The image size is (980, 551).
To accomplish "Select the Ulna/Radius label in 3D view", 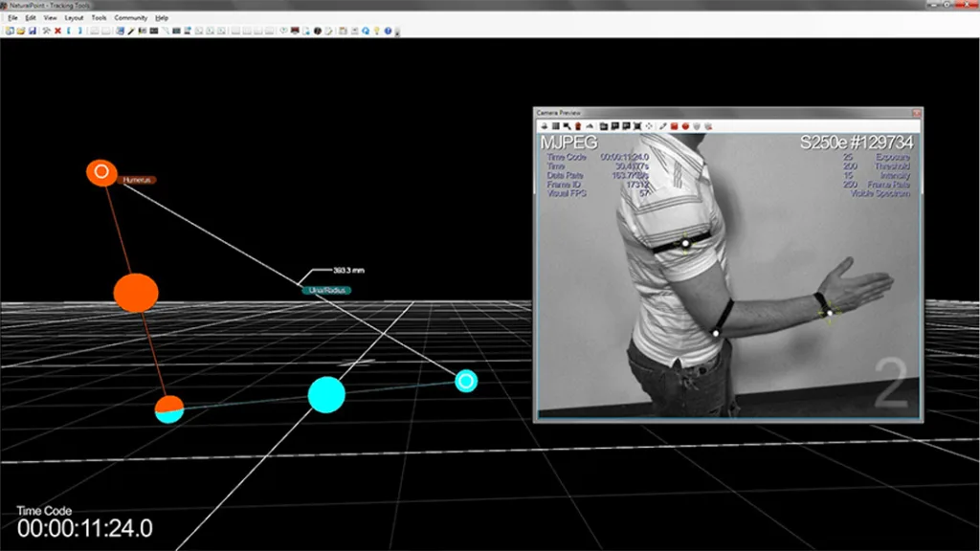I will coord(327,291).
